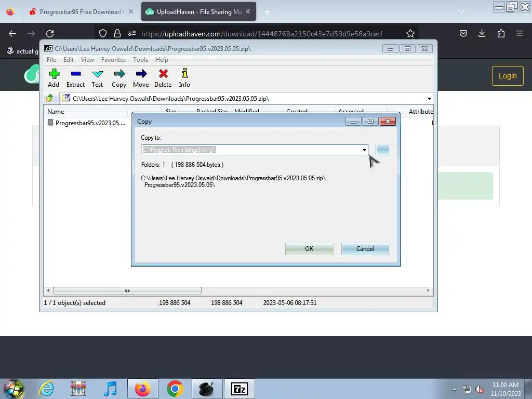Click the left scroll arrow in file list
Image resolution: width=532 pixels, height=399 pixels.
pyautogui.click(x=48, y=291)
